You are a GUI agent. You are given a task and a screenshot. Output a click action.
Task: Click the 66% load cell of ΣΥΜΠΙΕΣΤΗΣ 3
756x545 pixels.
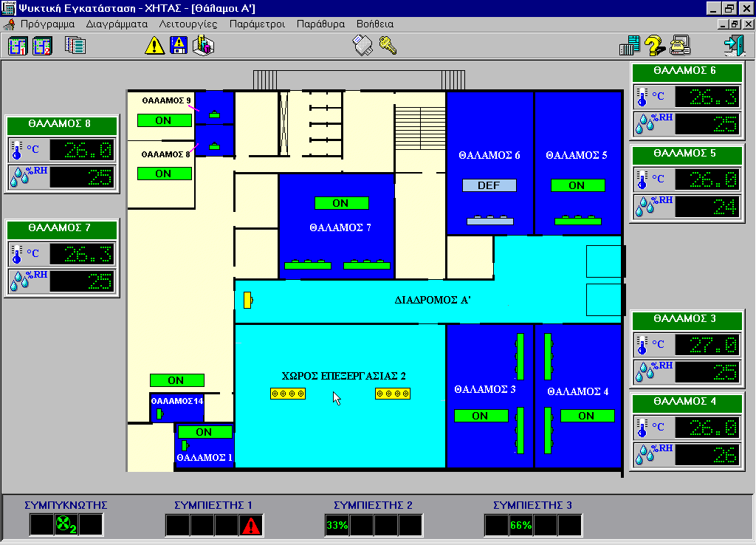point(520,526)
